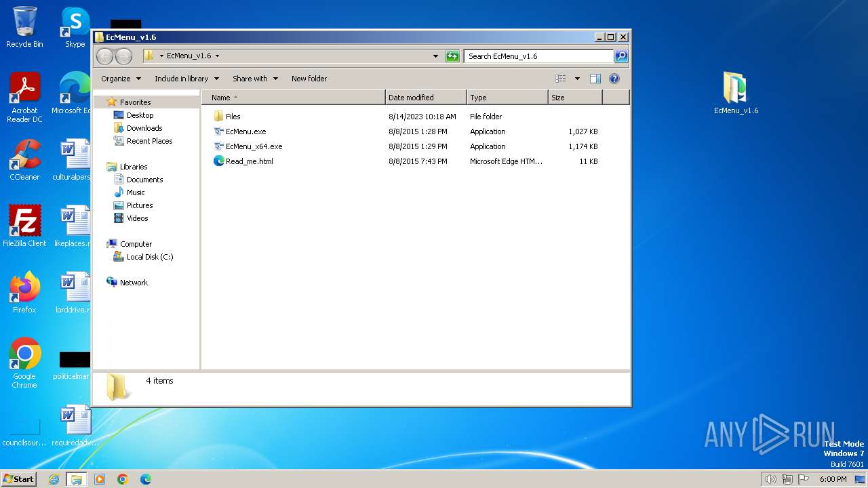The height and width of the screenshot is (488, 868).
Task: Click the search magnifier icon
Action: tap(620, 56)
